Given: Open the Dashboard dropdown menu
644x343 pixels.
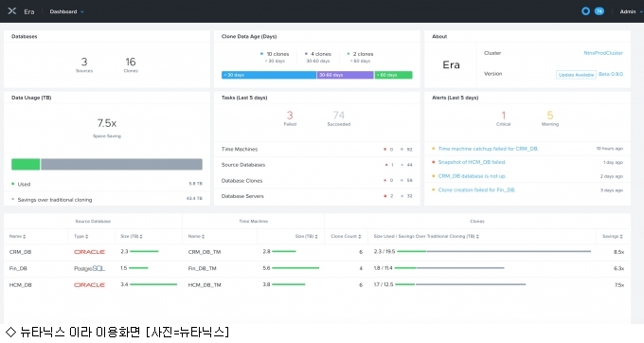Looking at the screenshot, I should click(x=66, y=11).
